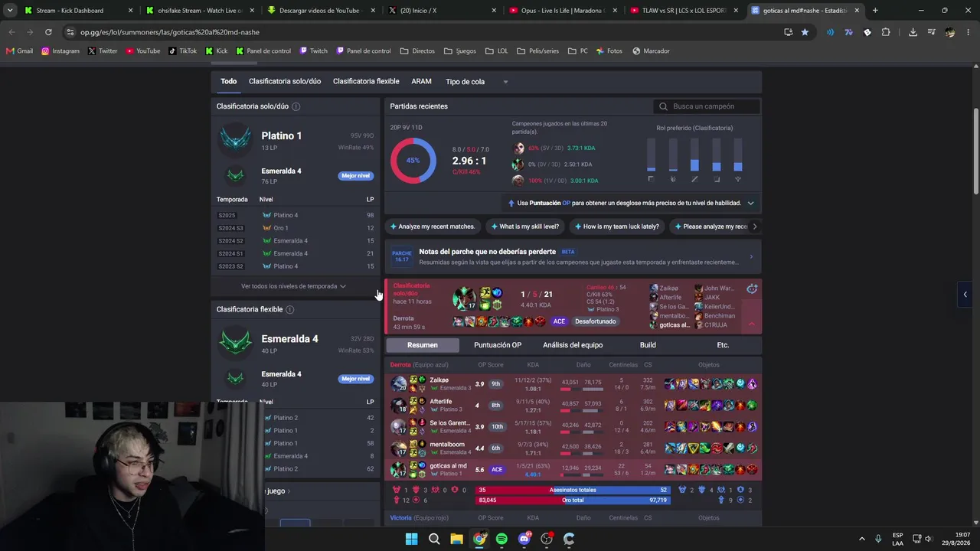Click the top lane role icon

(651, 179)
